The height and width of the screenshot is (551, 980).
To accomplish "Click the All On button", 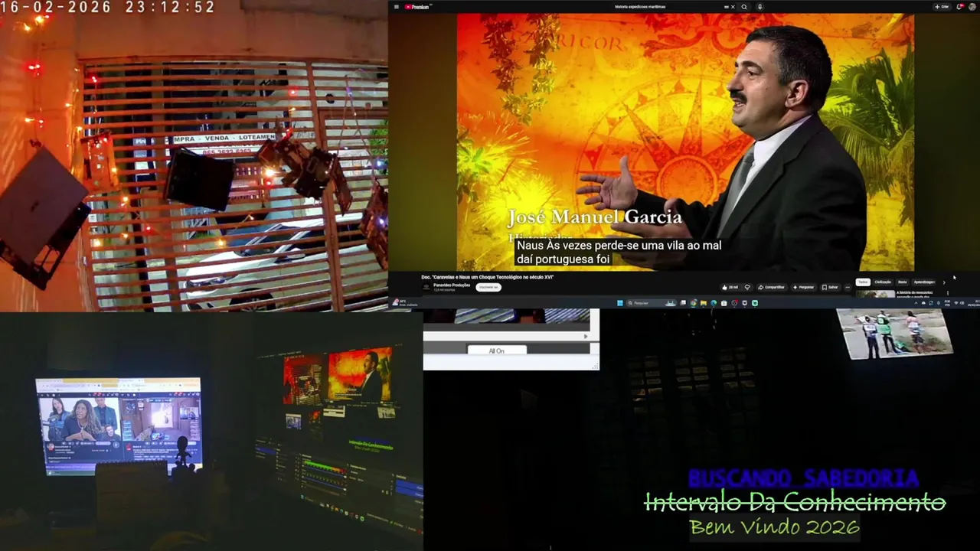I will 497,350.
